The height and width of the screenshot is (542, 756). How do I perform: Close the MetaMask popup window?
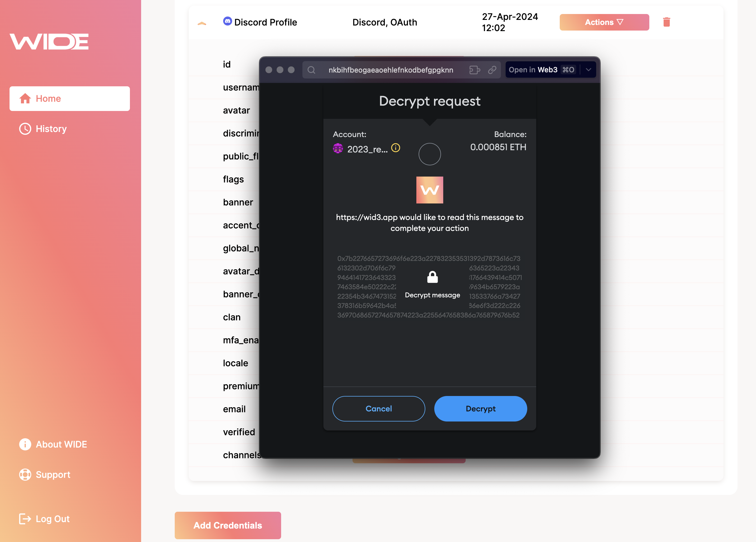[269, 70]
